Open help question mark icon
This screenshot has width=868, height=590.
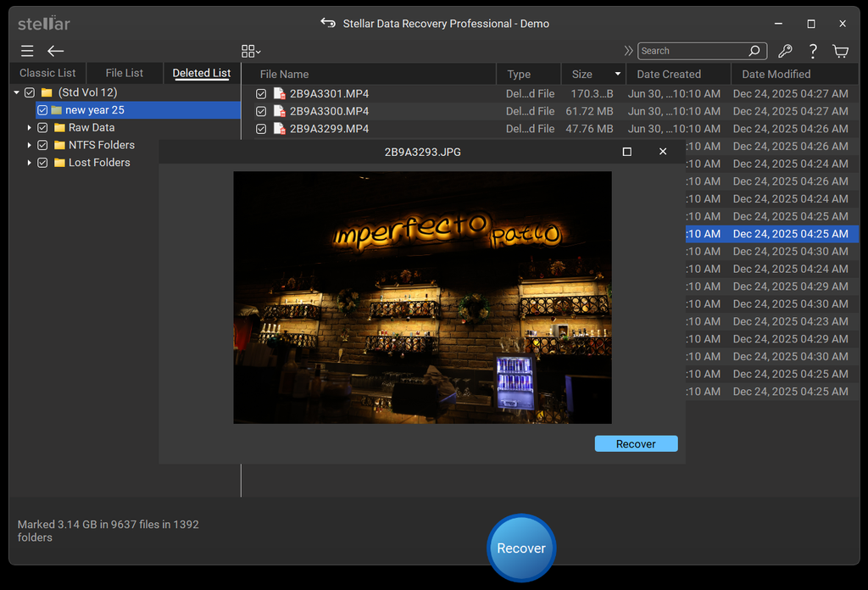pyautogui.click(x=813, y=51)
